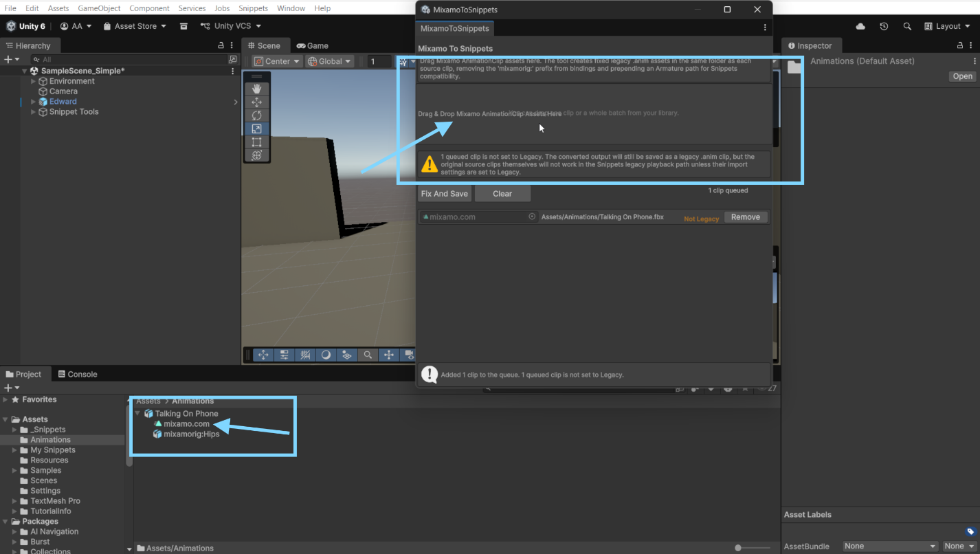
Task: Open the Unity VCS dropdown
Action: (231, 26)
